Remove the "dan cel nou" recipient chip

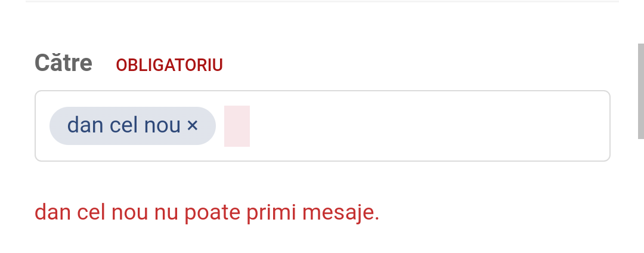192,126
